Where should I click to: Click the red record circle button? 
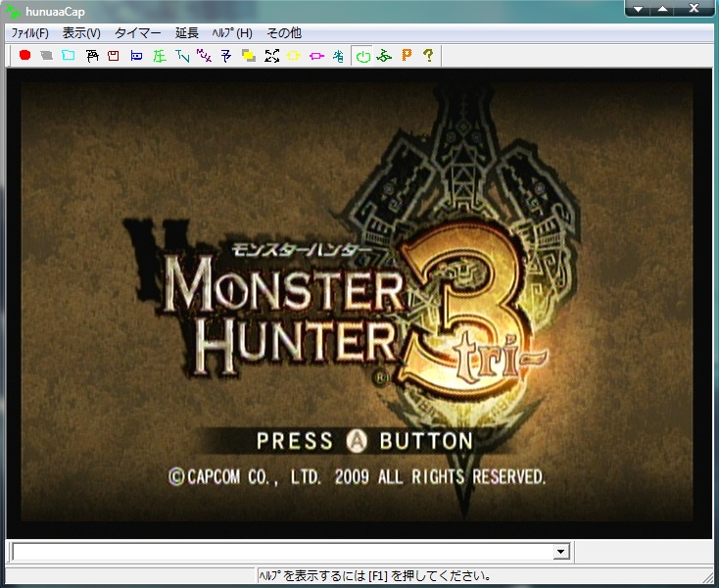coord(24,56)
